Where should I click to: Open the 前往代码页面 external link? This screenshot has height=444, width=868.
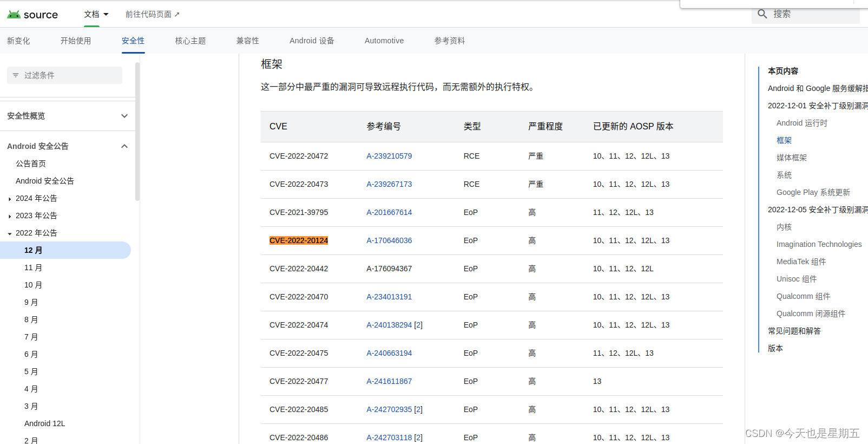click(152, 14)
